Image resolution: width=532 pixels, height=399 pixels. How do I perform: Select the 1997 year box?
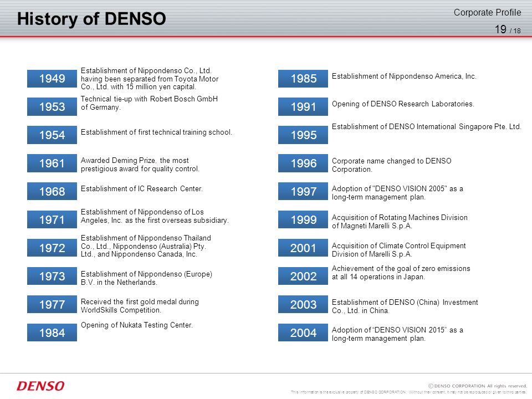[303, 191]
